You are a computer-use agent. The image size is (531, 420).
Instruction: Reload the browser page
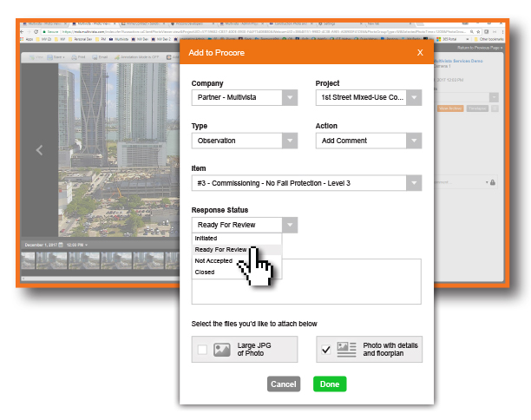click(x=36, y=31)
